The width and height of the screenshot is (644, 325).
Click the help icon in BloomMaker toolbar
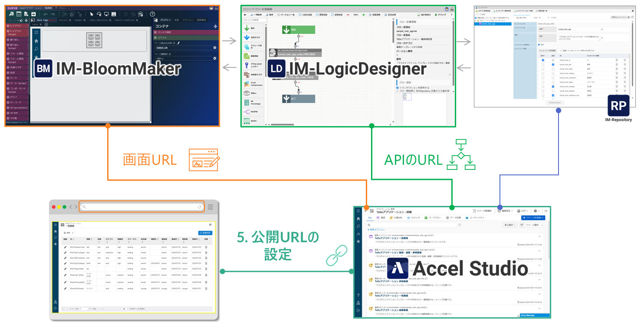coord(152,14)
